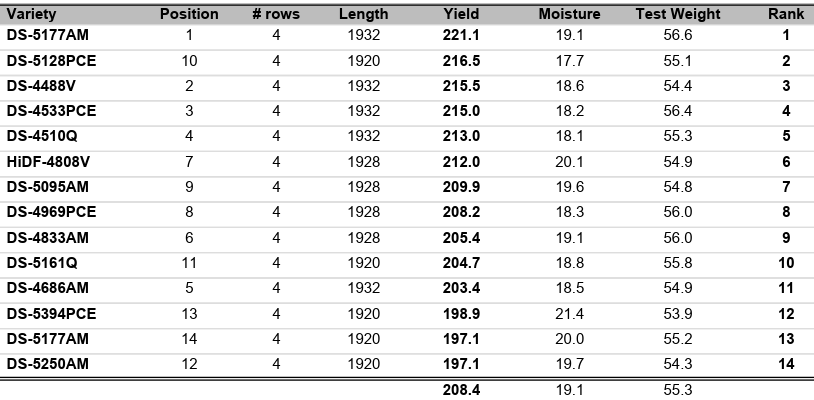Click the yield value 221.5

pyautogui.click(x=461, y=35)
